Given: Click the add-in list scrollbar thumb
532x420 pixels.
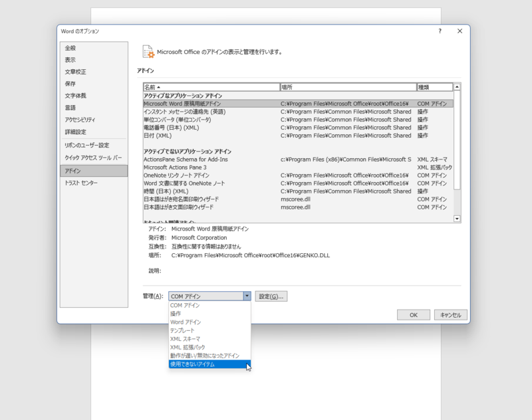Looking at the screenshot, I should (457, 140).
